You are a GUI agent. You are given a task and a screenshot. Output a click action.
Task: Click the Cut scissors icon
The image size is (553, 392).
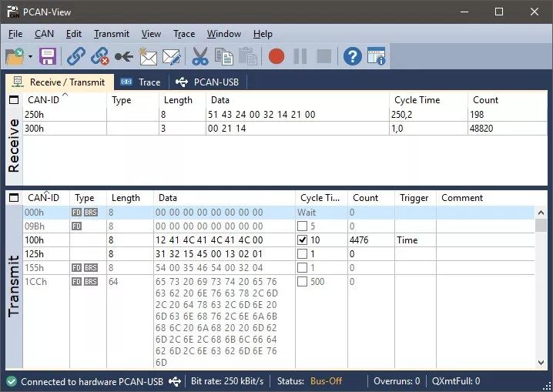pyautogui.click(x=200, y=56)
